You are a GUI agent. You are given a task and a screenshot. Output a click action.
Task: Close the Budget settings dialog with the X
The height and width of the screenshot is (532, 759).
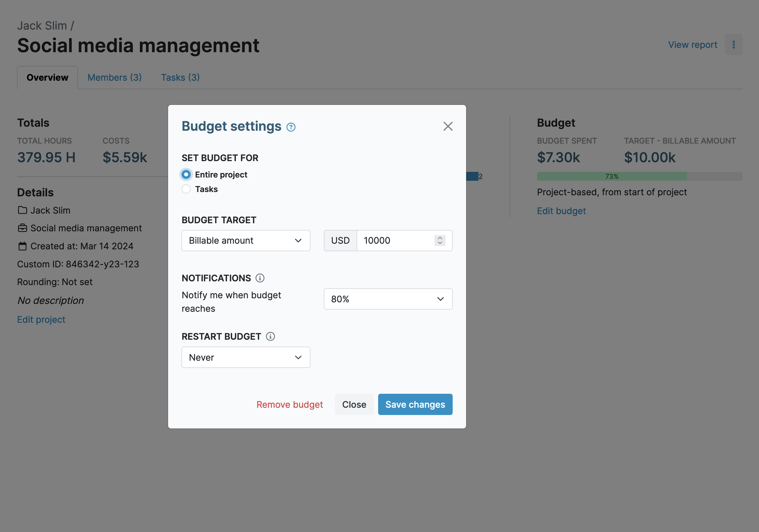[448, 126]
